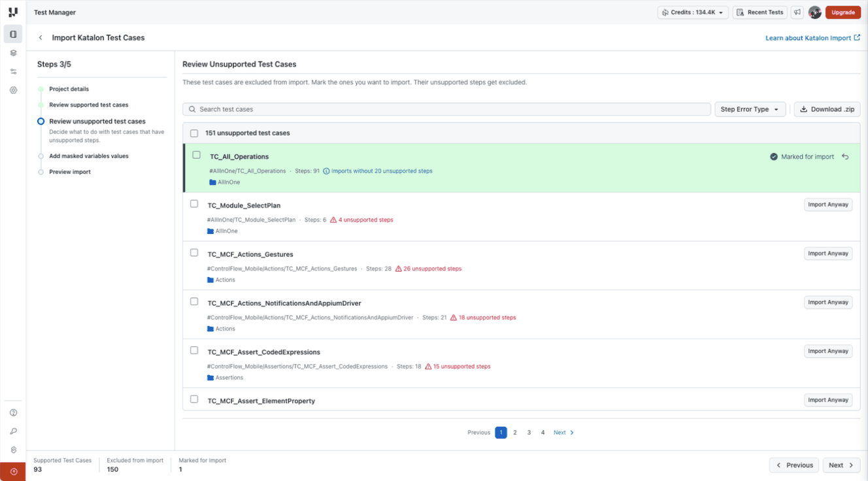Go to pagination page 2
The height and width of the screenshot is (481, 868).
pyautogui.click(x=515, y=433)
